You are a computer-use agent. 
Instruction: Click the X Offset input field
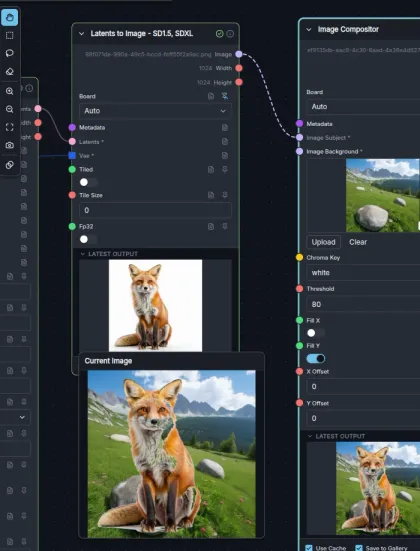(x=363, y=387)
